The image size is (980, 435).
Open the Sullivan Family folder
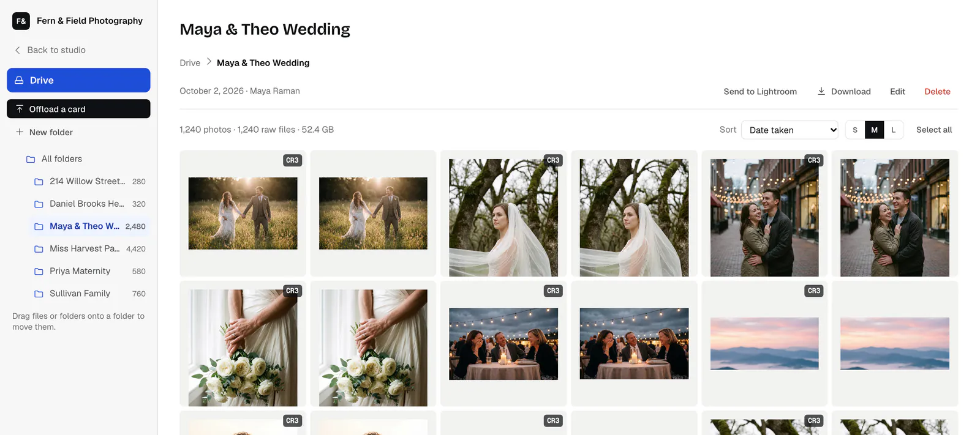(89, 294)
